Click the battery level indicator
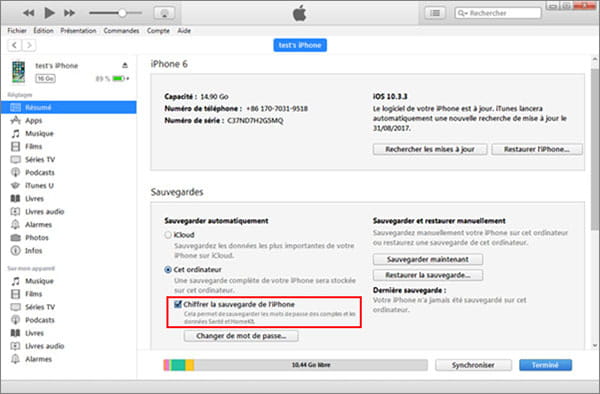This screenshot has height=394, width=600. point(118,78)
